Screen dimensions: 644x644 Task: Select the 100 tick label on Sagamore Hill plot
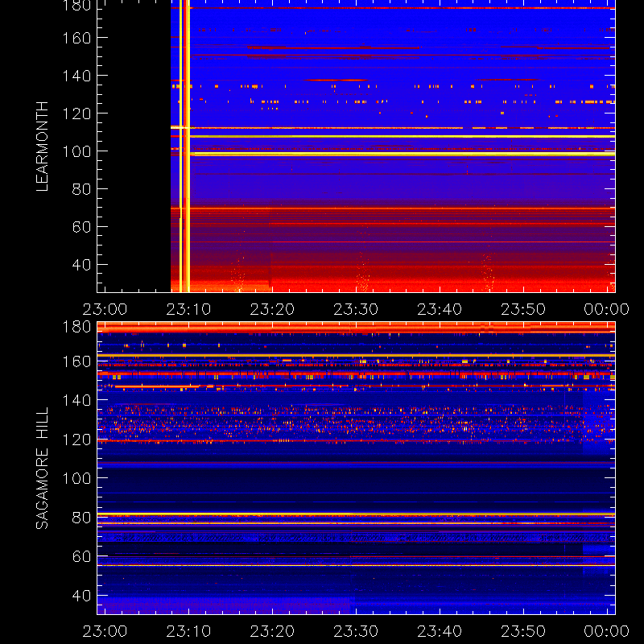pos(76,478)
